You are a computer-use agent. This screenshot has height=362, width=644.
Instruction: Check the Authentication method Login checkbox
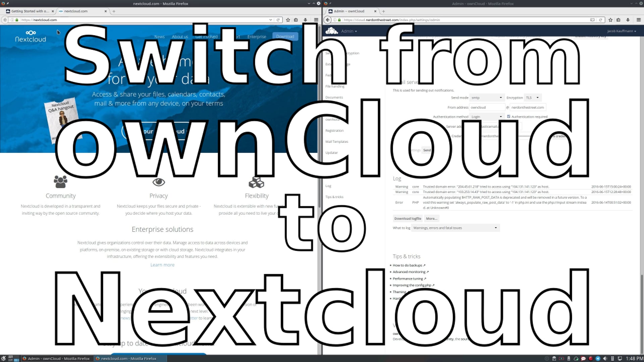pyautogui.click(x=508, y=116)
